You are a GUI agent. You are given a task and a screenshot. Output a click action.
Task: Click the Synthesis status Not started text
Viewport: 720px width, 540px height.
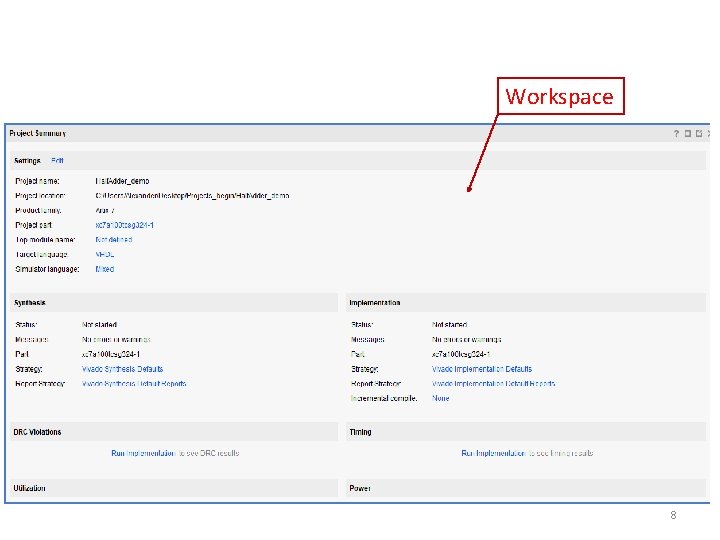coord(99,325)
